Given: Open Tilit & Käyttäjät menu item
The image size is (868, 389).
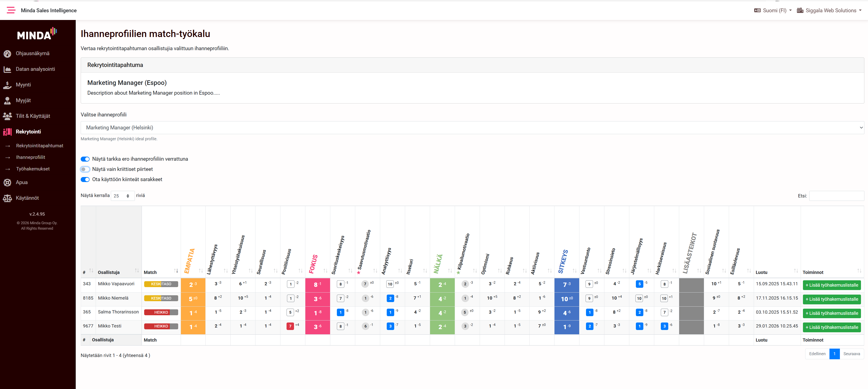Looking at the screenshot, I should tap(33, 116).
